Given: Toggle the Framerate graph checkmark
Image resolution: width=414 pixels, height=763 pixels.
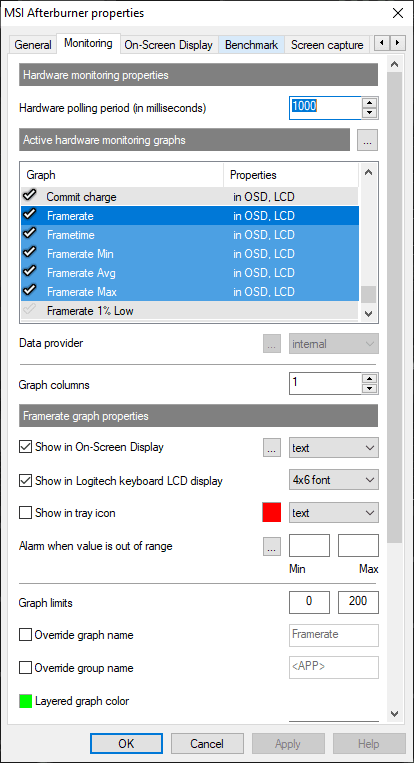Looking at the screenshot, I should 30,215.
